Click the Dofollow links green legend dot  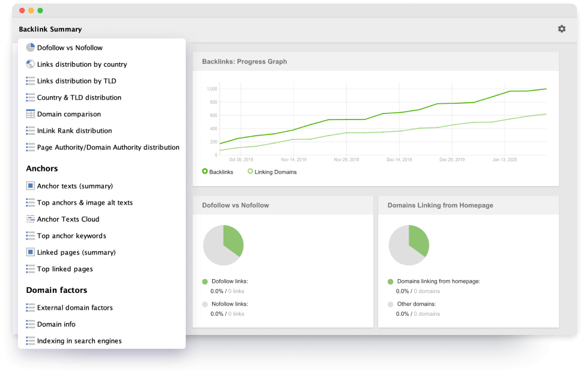click(205, 282)
